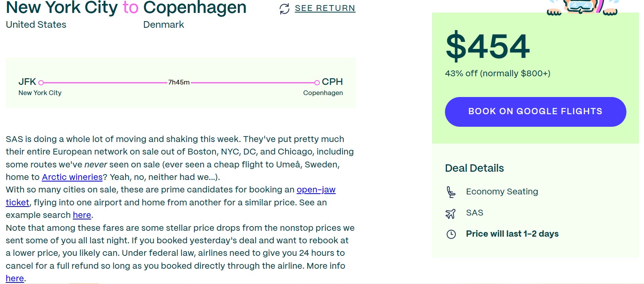Click SEE RETURN to view return flight
This screenshot has height=284, width=644.
click(x=325, y=8)
